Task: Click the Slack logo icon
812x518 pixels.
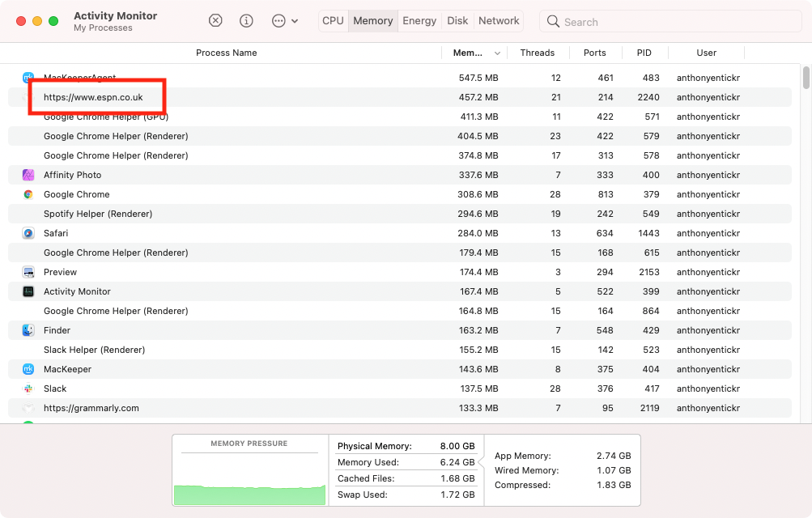Action: tap(28, 388)
